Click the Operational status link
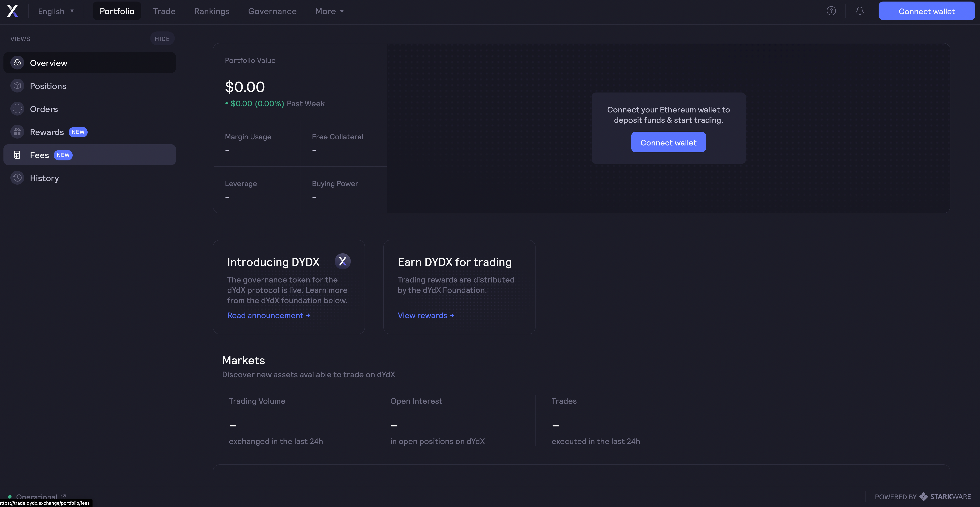980x507 pixels. click(x=38, y=497)
